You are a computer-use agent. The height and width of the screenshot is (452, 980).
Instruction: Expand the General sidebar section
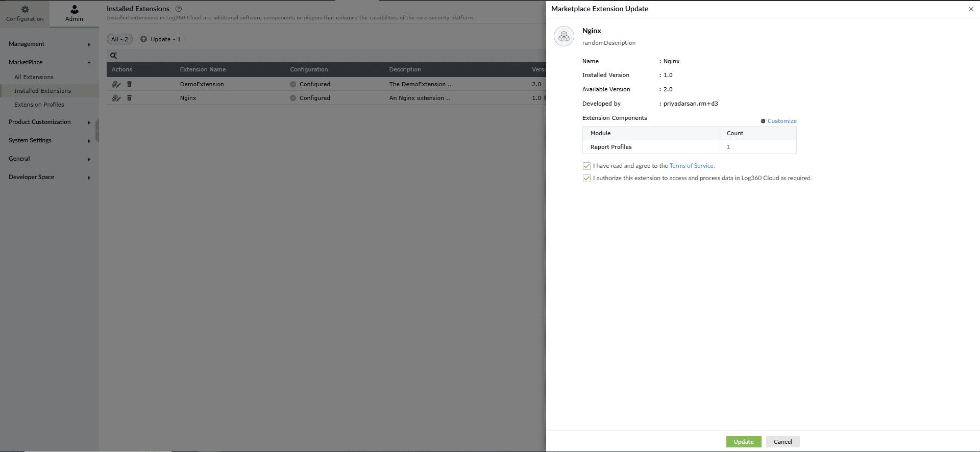tap(50, 159)
